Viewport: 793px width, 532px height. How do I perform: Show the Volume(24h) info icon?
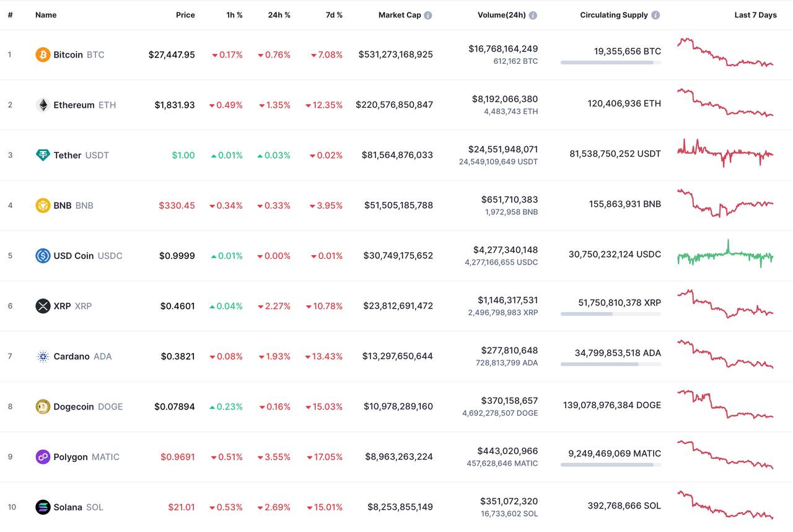(x=533, y=15)
